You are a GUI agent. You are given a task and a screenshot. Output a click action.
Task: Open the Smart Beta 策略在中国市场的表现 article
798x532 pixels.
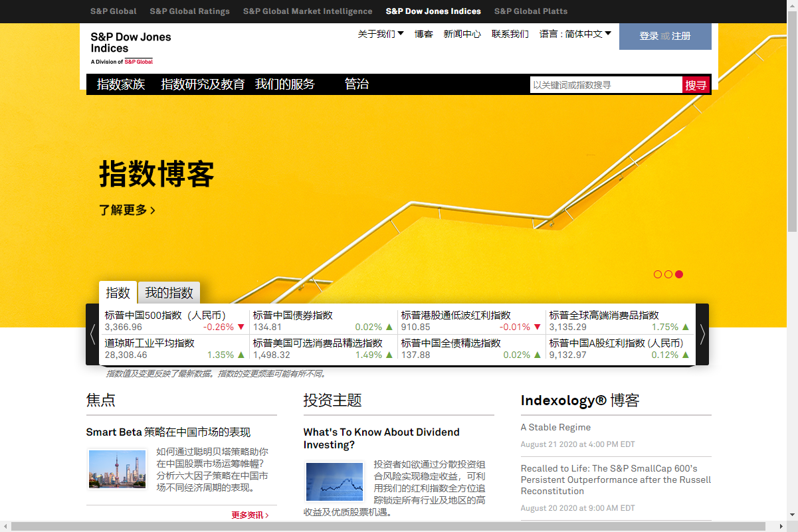tap(168, 432)
